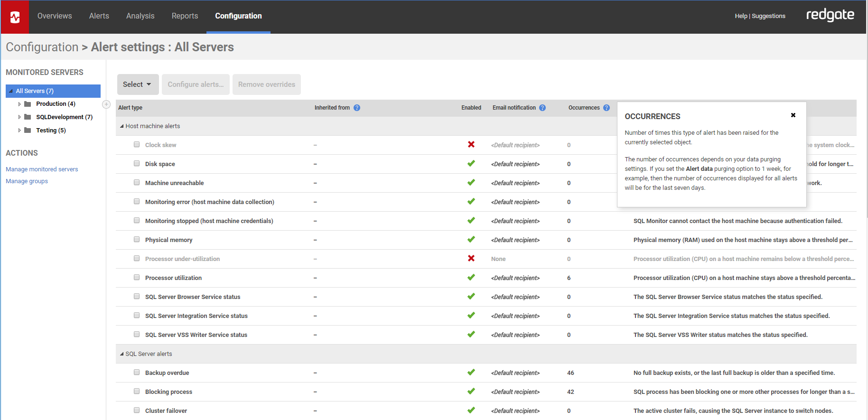Click the green check for Disk space

coord(471,163)
